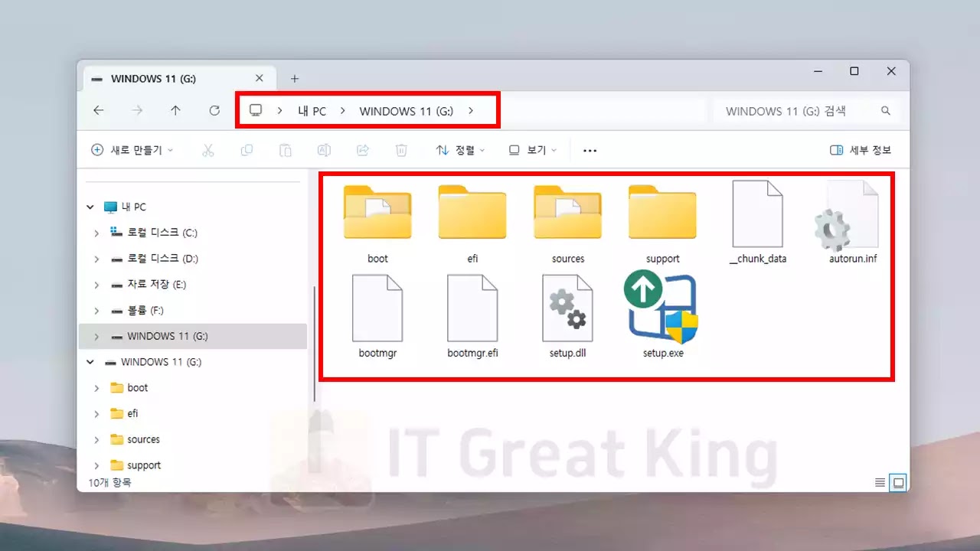Select the bootmgr.efi file
Screen dimensions: 980x551
472,318
